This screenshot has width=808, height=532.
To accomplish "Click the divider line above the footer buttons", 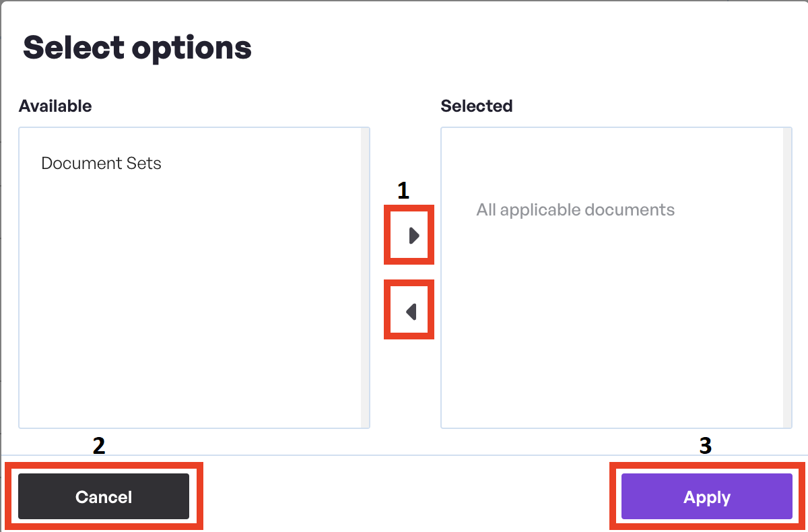I will coord(404,455).
